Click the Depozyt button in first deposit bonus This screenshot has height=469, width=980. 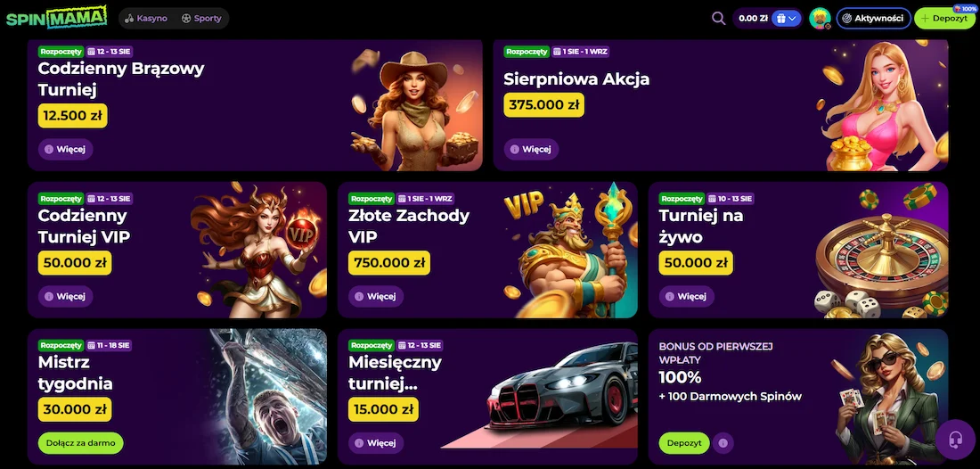click(683, 443)
